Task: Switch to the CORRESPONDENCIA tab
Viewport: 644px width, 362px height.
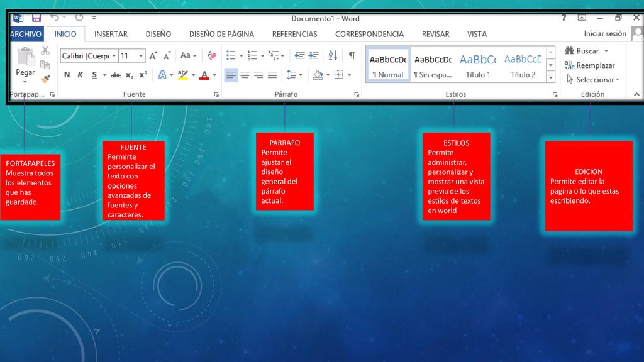Action: 369,34
